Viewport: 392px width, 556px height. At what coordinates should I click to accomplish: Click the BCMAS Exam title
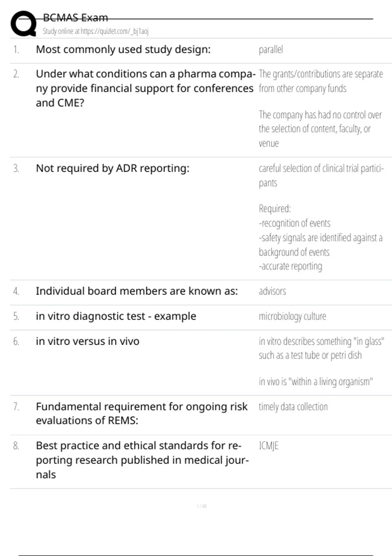click(x=75, y=18)
